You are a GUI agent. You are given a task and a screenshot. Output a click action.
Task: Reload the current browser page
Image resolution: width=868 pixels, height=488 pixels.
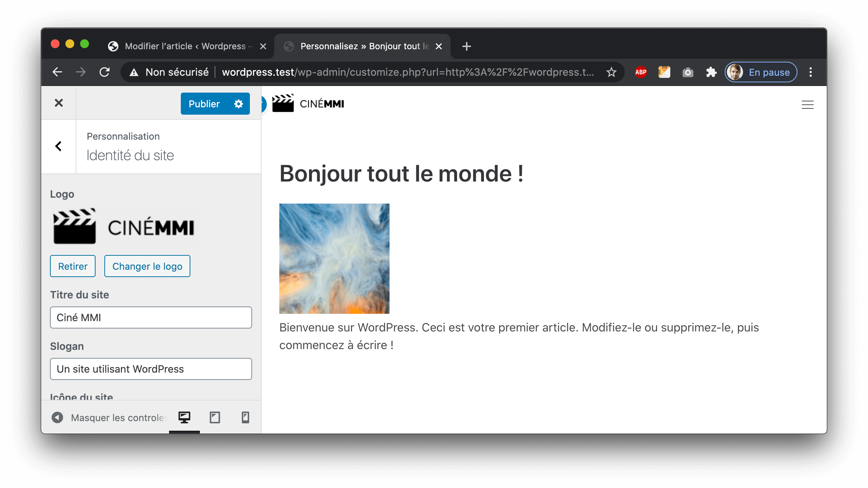pos(105,72)
